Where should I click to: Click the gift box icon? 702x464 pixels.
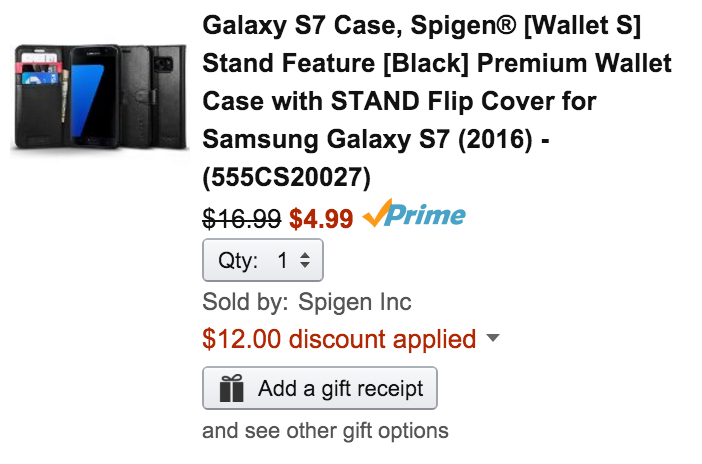coord(231,388)
